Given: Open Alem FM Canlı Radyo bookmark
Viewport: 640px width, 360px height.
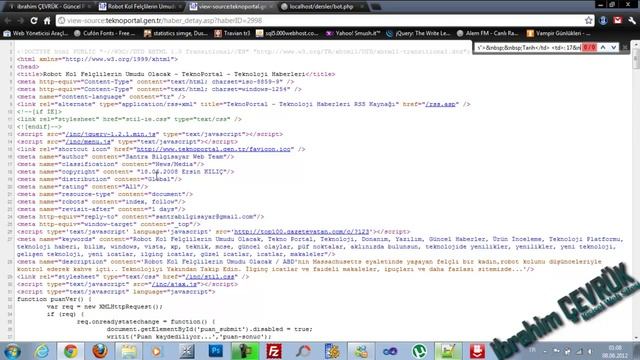Looking at the screenshot, I should tap(487, 33).
